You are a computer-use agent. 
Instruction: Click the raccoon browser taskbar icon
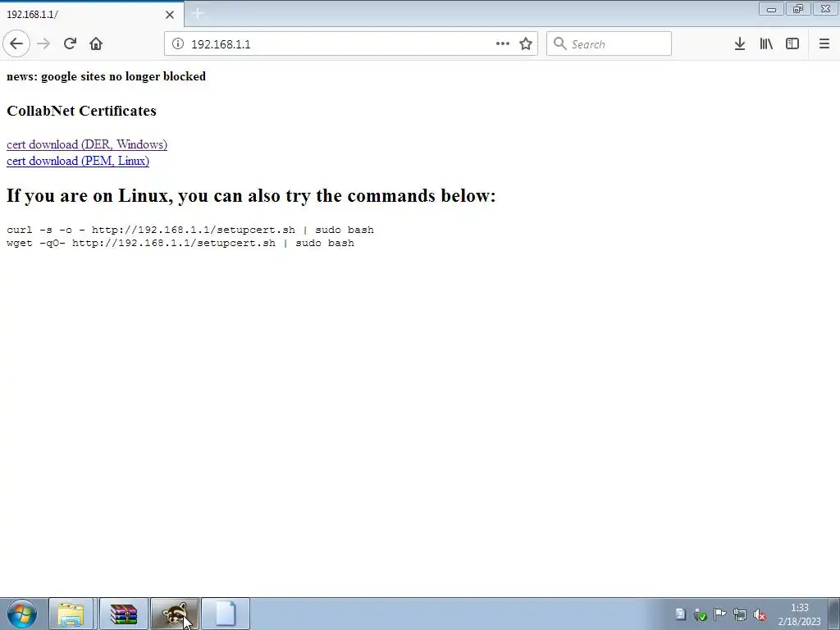click(x=175, y=614)
